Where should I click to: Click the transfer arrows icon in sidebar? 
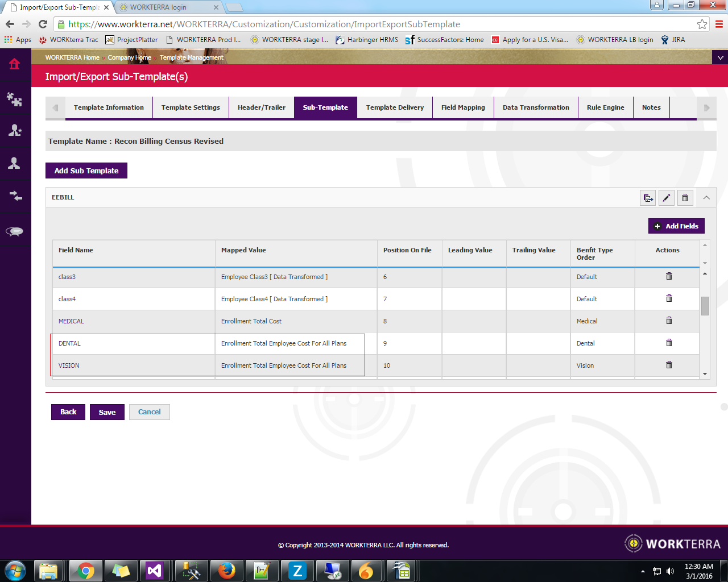pos(15,197)
